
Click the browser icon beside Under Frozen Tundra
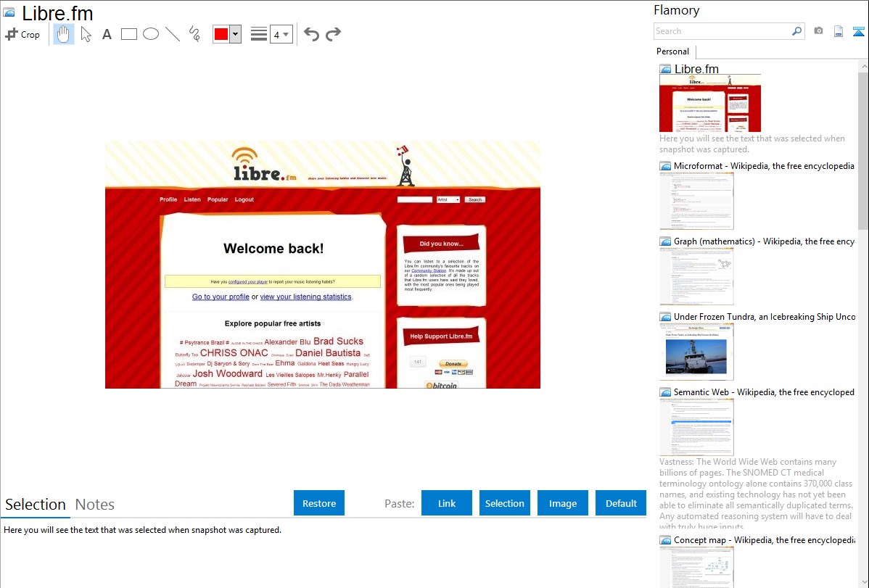pyautogui.click(x=665, y=317)
